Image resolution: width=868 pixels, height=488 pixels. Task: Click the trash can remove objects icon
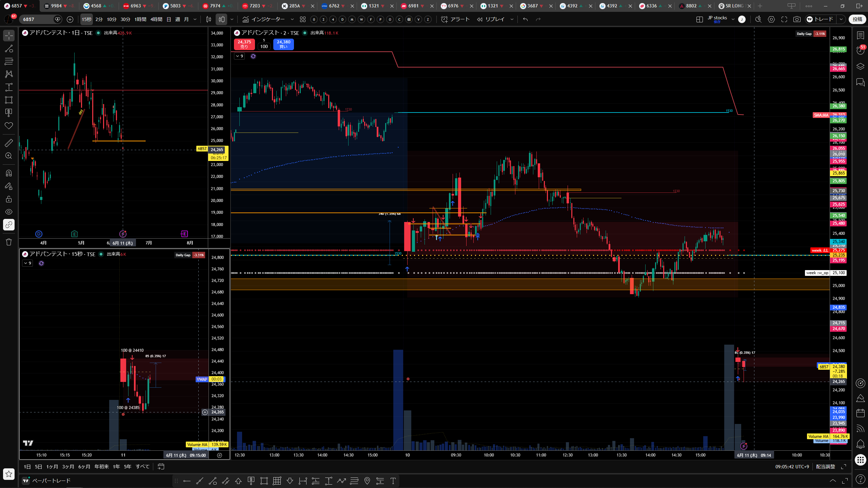pos(9,242)
